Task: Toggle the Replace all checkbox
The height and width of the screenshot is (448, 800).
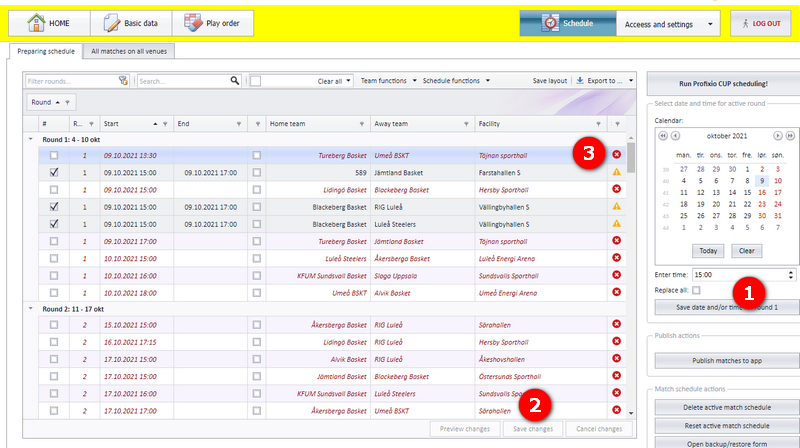Action: coord(696,290)
